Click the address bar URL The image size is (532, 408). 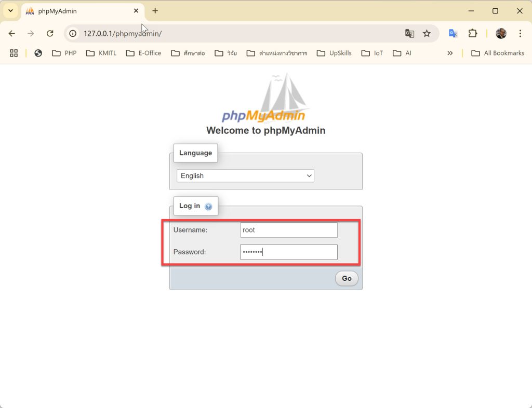point(123,34)
